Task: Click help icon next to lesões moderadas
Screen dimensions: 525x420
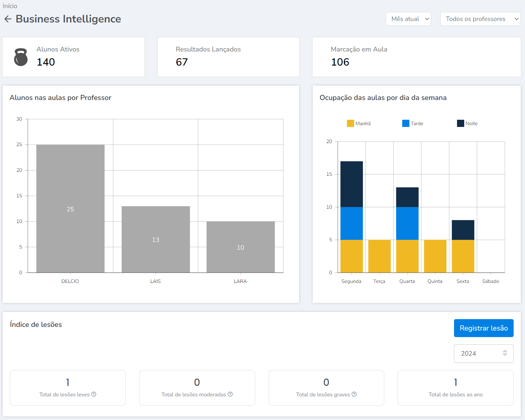Action: point(230,394)
